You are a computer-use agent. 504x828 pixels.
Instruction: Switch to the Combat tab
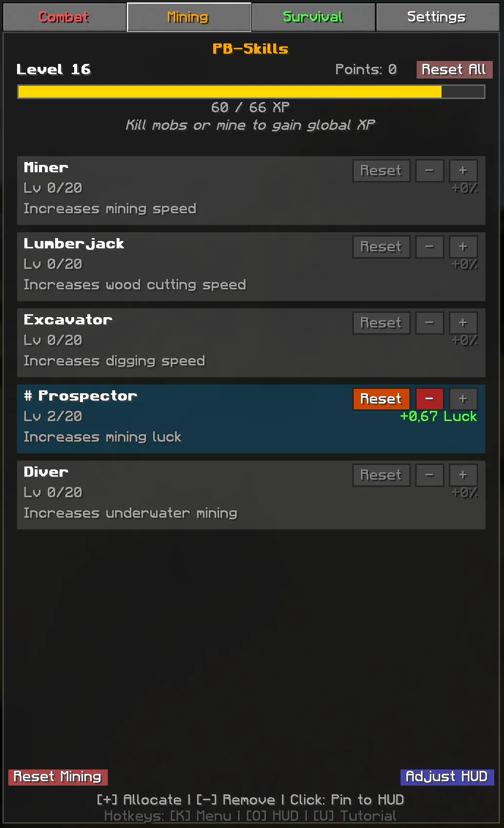(x=64, y=17)
